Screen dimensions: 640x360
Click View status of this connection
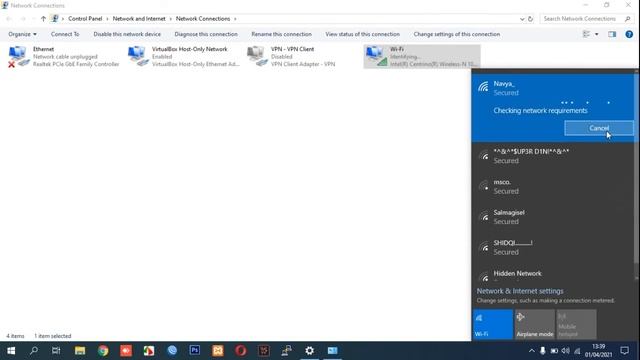pos(362,34)
